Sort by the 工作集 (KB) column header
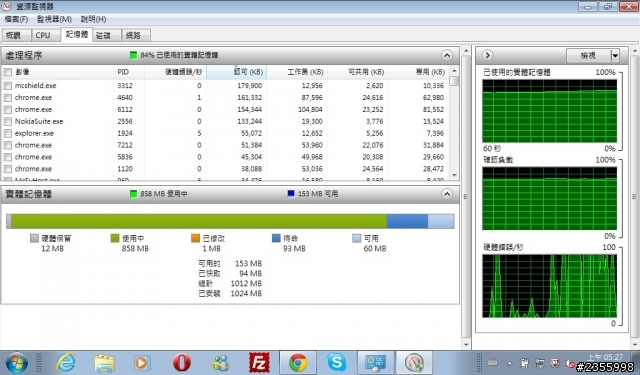Image resolution: width=640 pixels, height=375 pixels. tap(297, 72)
